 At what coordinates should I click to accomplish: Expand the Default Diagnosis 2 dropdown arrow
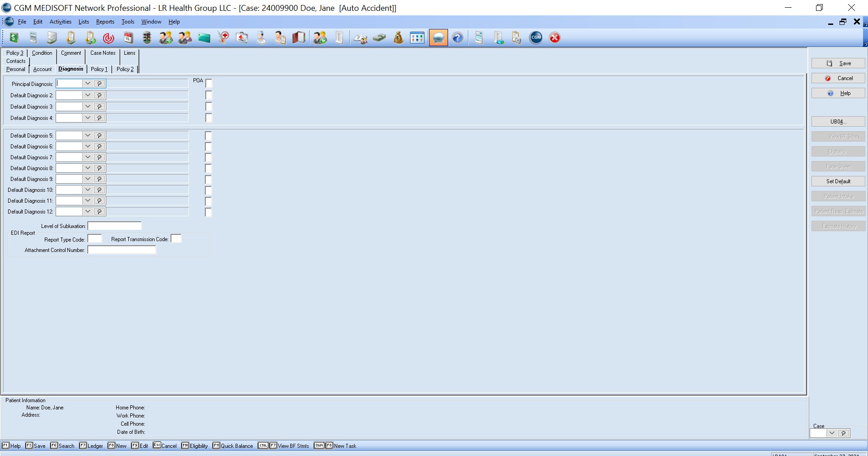[88, 95]
